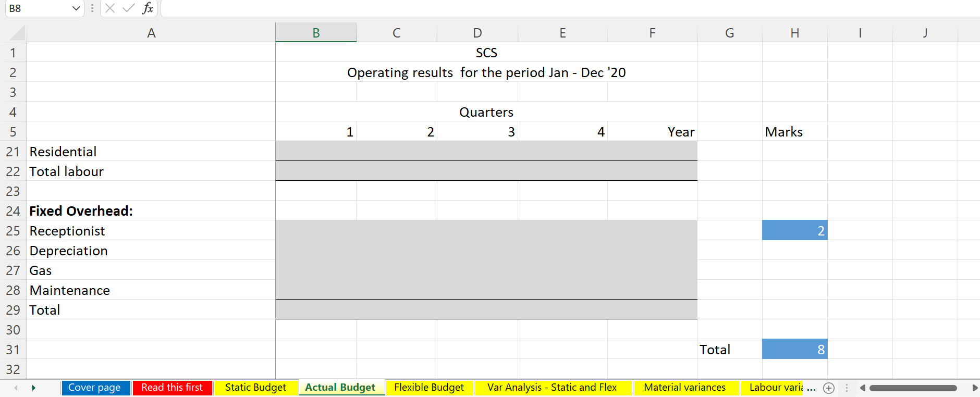Viewport: 980px width, 397px height.
Task: Click the Enter checkmark beside the formula bar
Action: coord(128,8)
